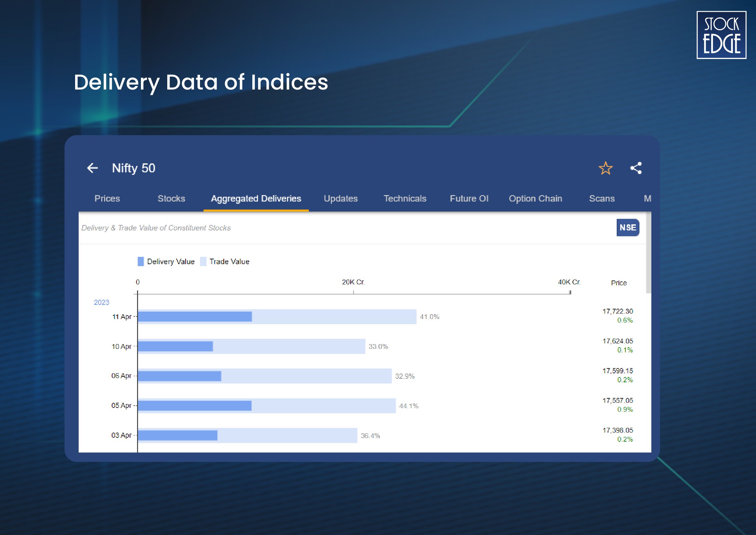Mark Nifty 50 as favorite with star
756x535 pixels.
[605, 168]
